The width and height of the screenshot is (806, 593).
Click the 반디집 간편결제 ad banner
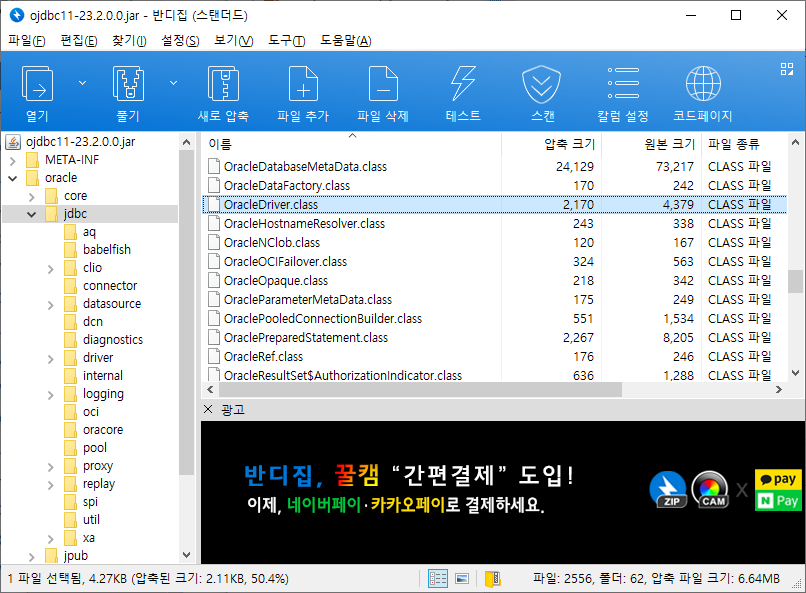point(503,492)
